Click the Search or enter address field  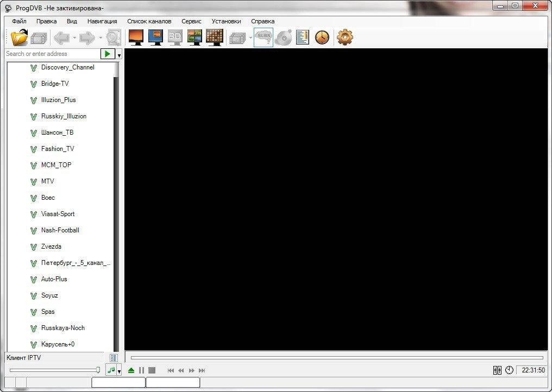point(53,54)
